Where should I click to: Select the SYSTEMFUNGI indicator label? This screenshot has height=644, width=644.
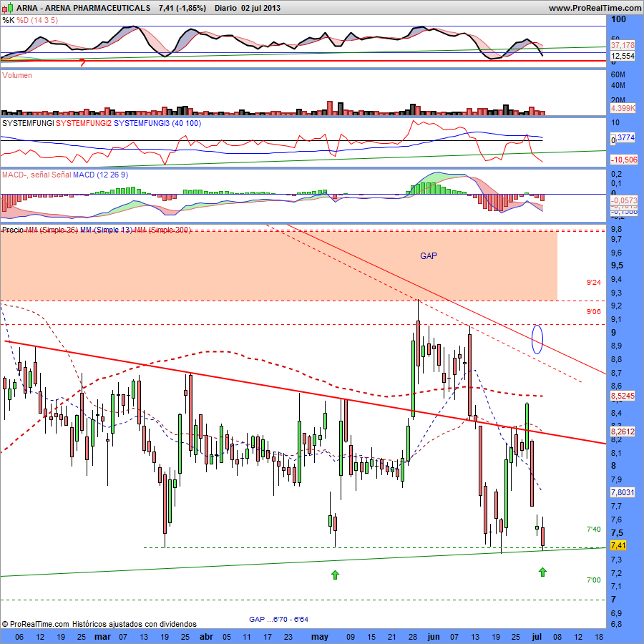click(28, 123)
